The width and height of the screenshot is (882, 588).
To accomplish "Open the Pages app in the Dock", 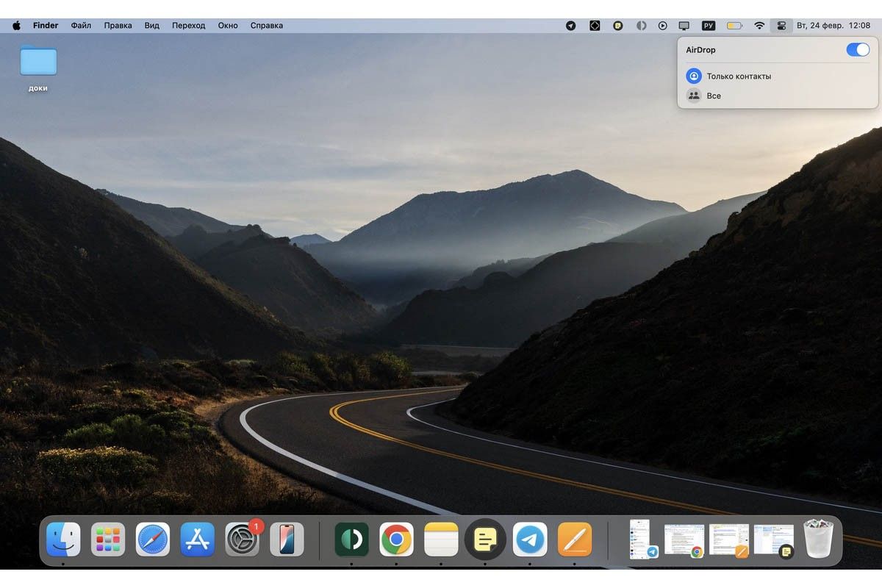I will point(575,540).
